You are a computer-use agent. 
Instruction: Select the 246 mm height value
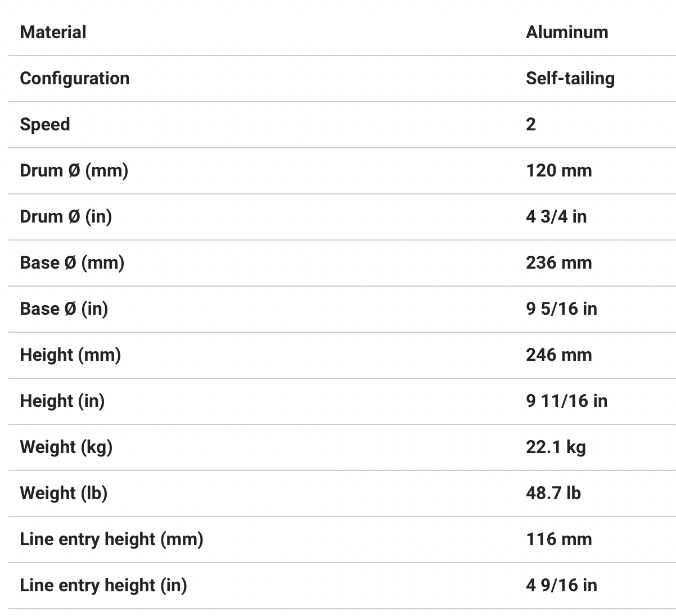[x=558, y=355]
